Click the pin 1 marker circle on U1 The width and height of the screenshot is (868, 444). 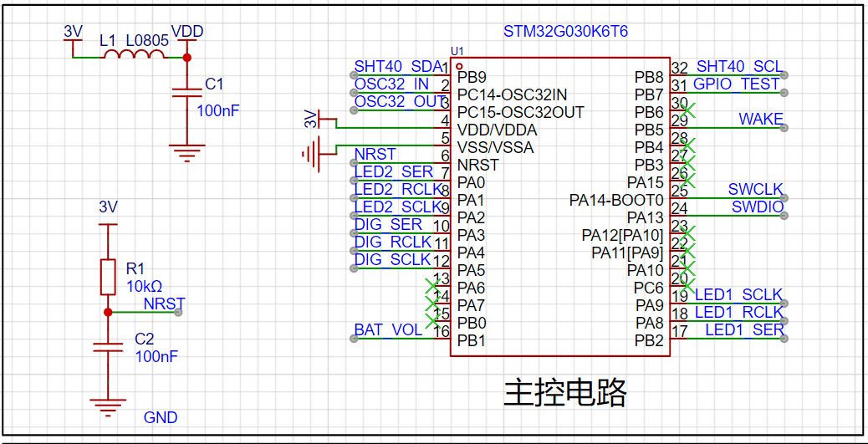point(458,66)
